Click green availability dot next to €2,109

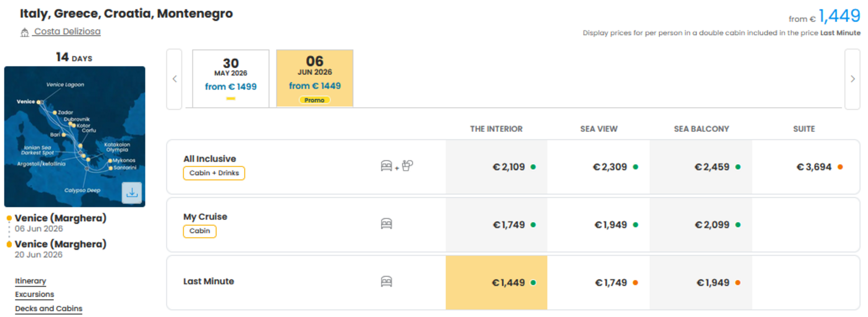pos(533,167)
